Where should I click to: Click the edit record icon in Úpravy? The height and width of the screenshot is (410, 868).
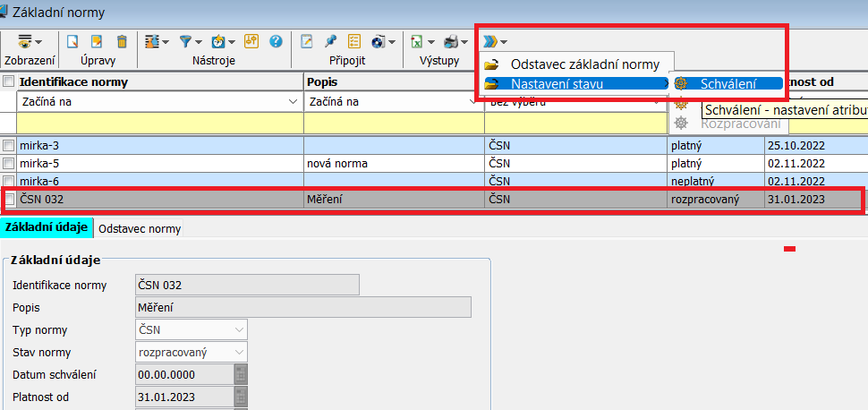[x=97, y=41]
